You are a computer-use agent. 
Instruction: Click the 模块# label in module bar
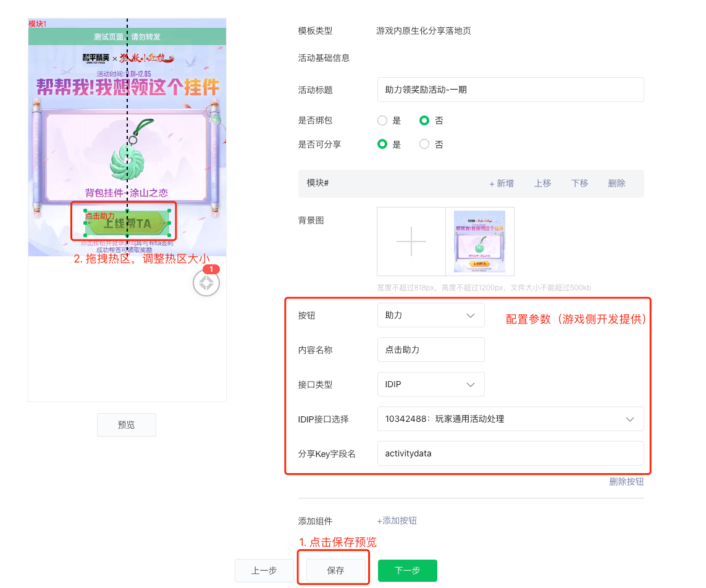tap(317, 183)
